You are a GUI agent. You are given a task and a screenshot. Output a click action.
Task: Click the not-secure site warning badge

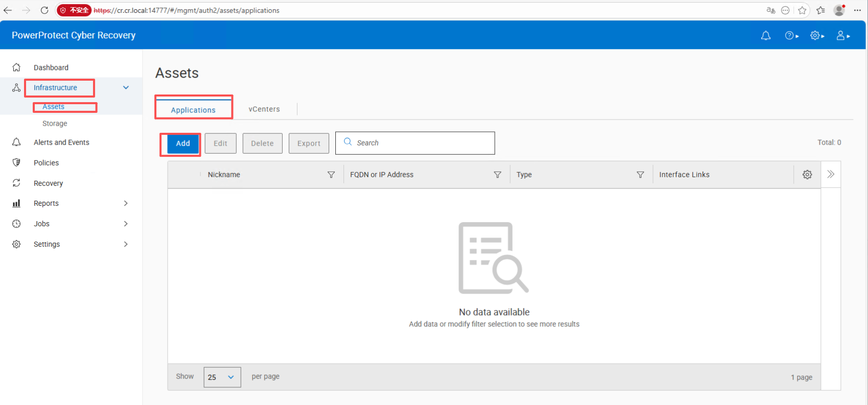click(x=75, y=10)
